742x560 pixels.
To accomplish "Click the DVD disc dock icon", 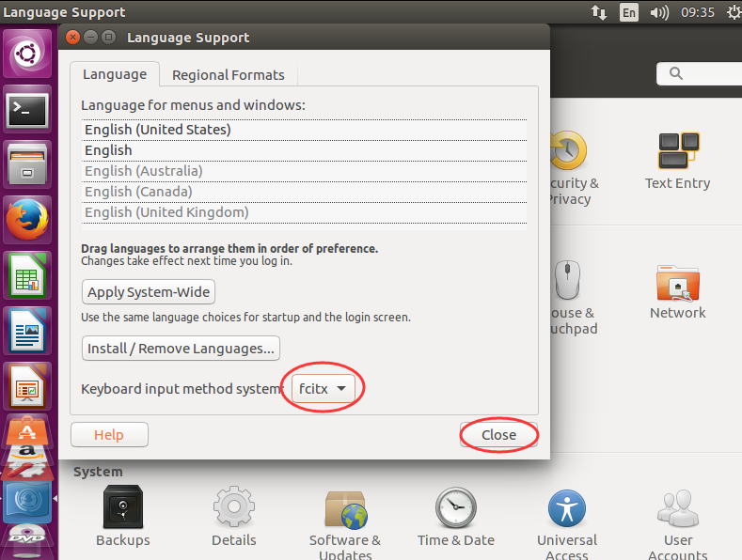I will 27,540.
